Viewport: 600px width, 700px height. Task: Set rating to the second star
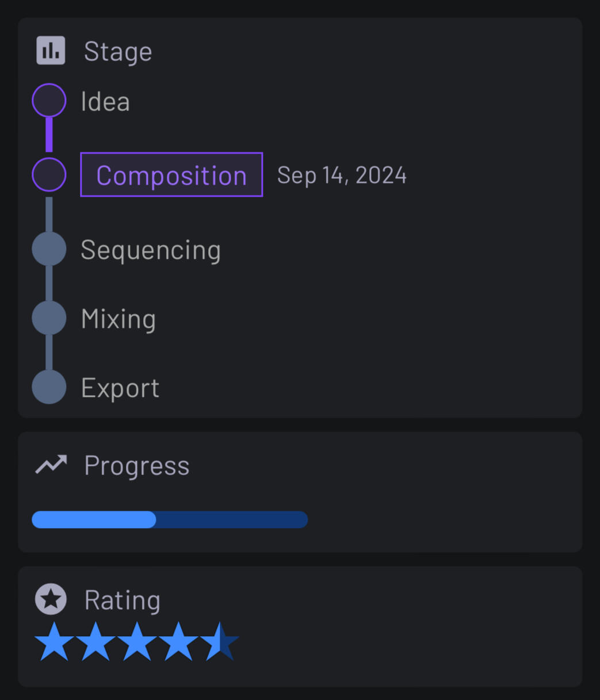[95, 642]
